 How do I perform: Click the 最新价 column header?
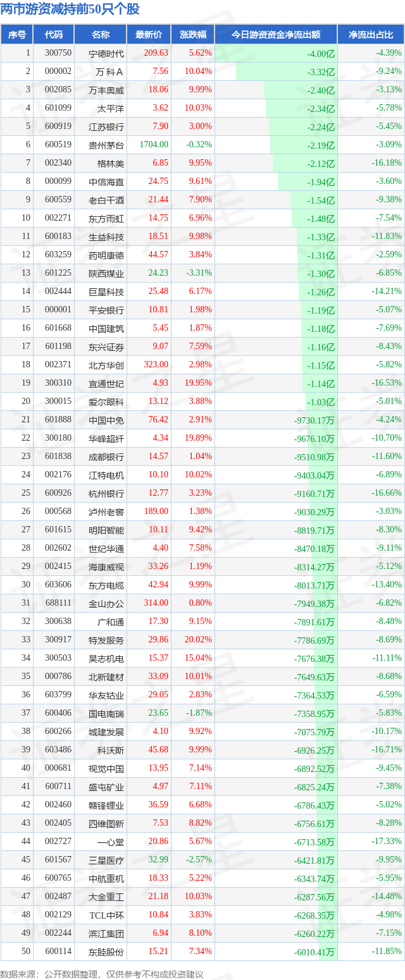(149, 35)
